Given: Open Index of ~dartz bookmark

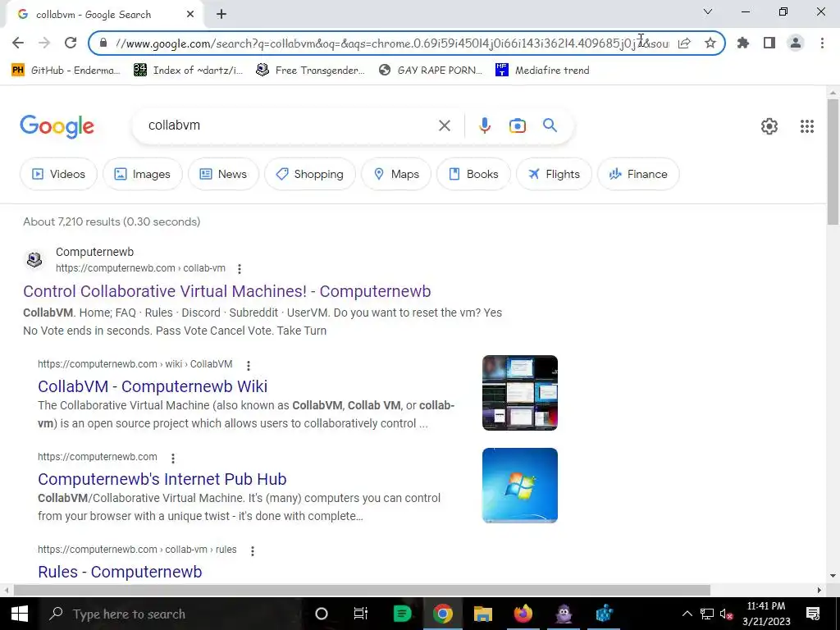Looking at the screenshot, I should [x=188, y=71].
